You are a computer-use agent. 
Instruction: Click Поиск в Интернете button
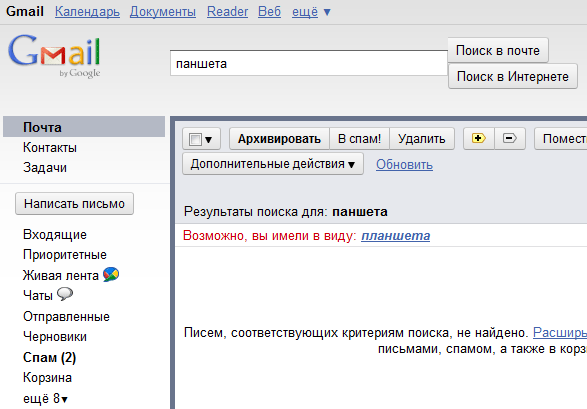[513, 76]
